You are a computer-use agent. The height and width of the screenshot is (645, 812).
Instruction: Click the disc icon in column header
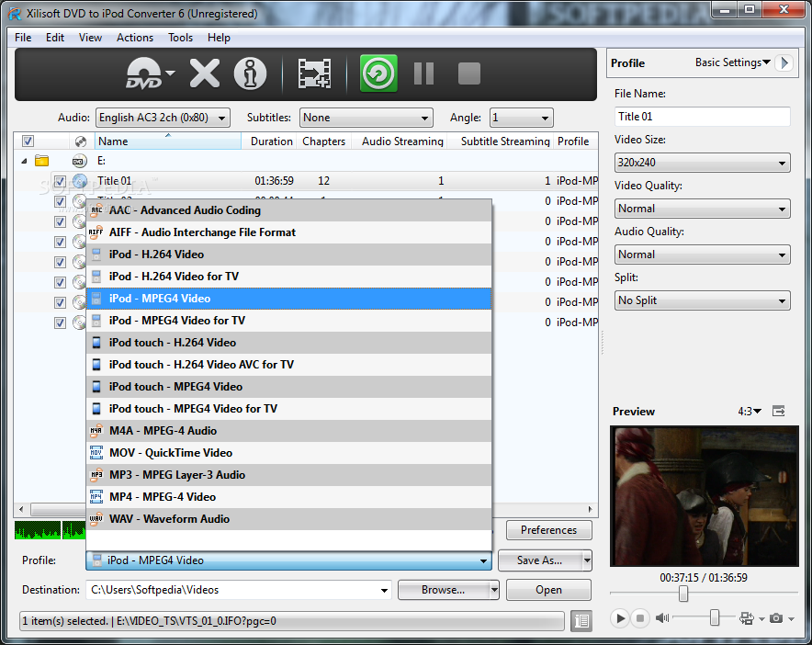click(80, 141)
